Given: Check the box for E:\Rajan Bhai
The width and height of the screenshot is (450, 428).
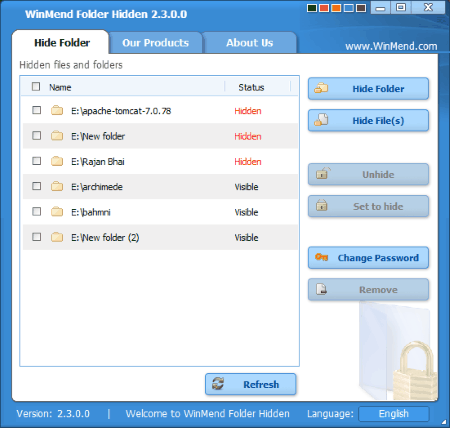Looking at the screenshot, I should click(37, 161).
